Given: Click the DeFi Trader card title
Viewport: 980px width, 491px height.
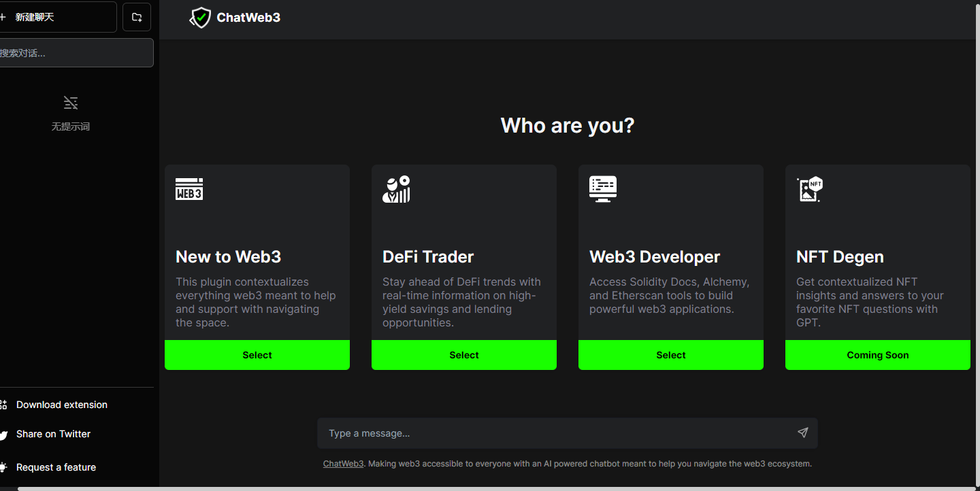Looking at the screenshot, I should point(428,256).
